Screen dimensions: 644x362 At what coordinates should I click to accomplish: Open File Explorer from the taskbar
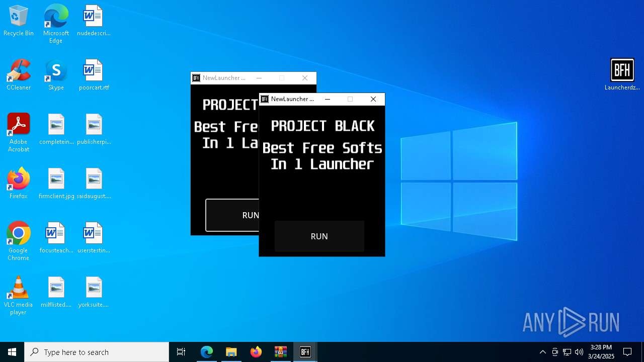(x=231, y=352)
